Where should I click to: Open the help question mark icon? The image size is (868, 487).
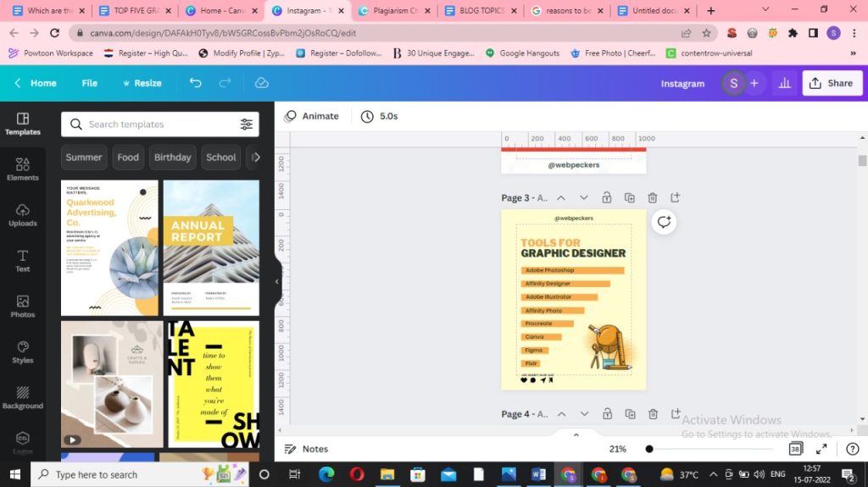click(853, 449)
